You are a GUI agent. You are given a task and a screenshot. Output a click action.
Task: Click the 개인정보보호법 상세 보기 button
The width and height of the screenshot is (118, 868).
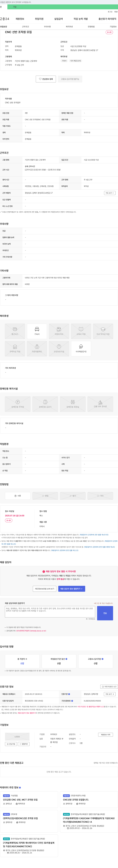(x=45, y=589)
